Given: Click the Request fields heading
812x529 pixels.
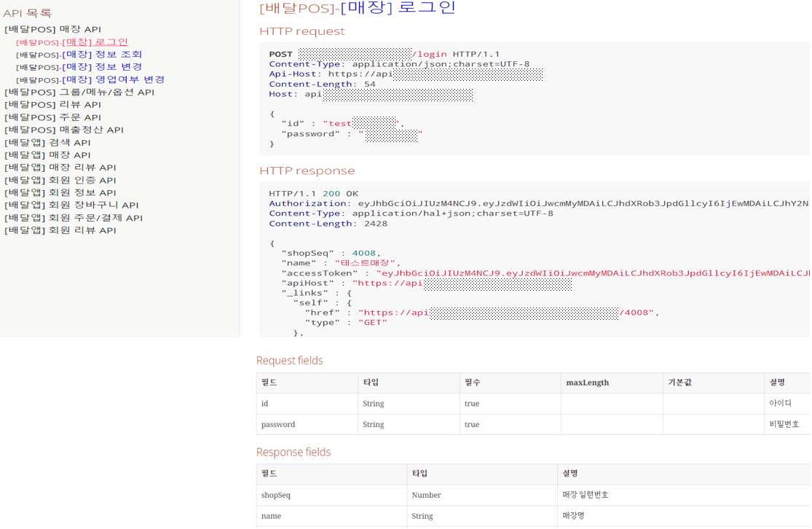Looking at the screenshot, I should [x=290, y=361].
